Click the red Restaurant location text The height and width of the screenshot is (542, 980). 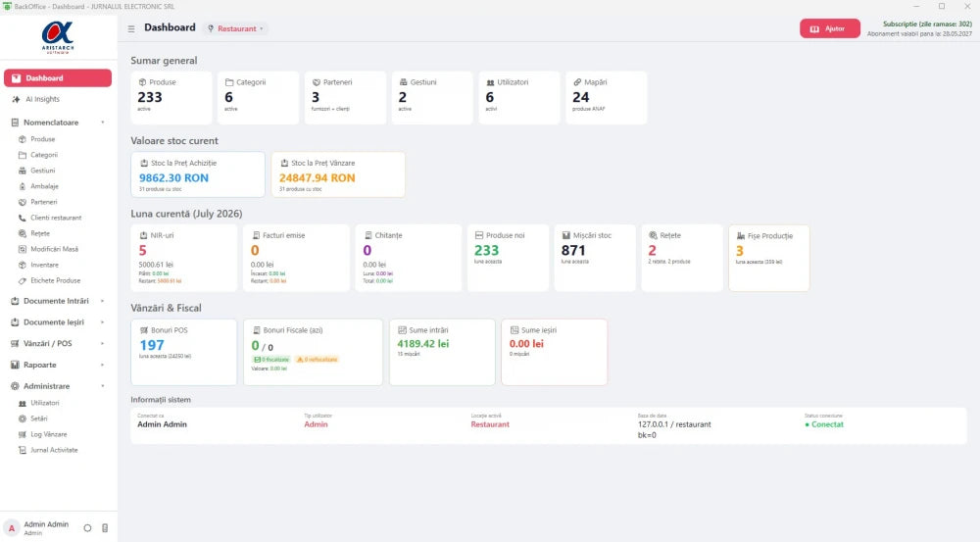pyautogui.click(x=490, y=424)
